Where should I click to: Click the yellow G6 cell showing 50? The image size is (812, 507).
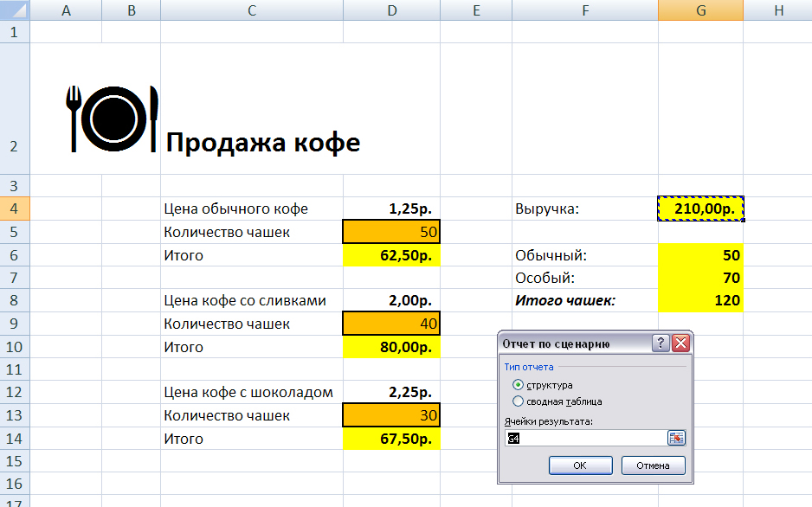coord(700,255)
